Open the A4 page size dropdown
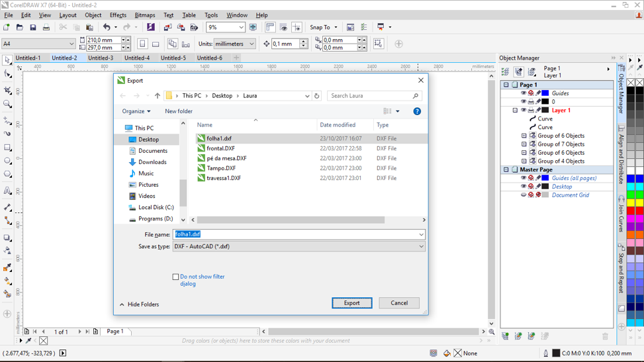 pyautogui.click(x=71, y=44)
